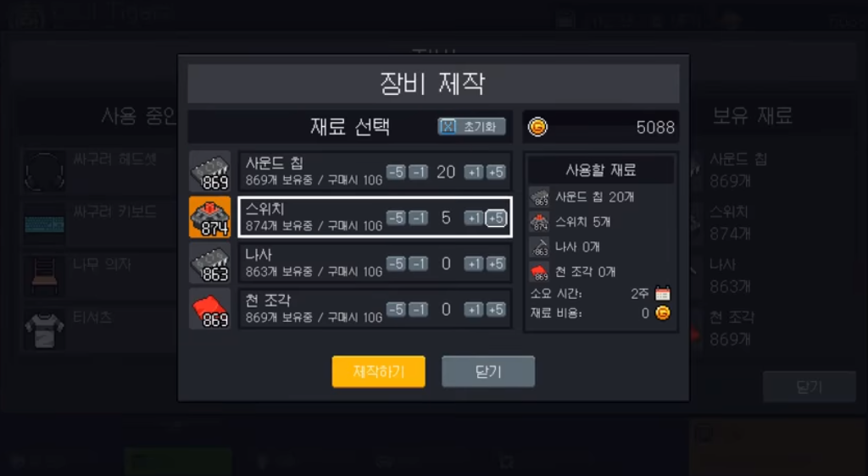The image size is (868, 476).
Task: Subtract -5 from 천 조각 quantity
Action: 396,310
